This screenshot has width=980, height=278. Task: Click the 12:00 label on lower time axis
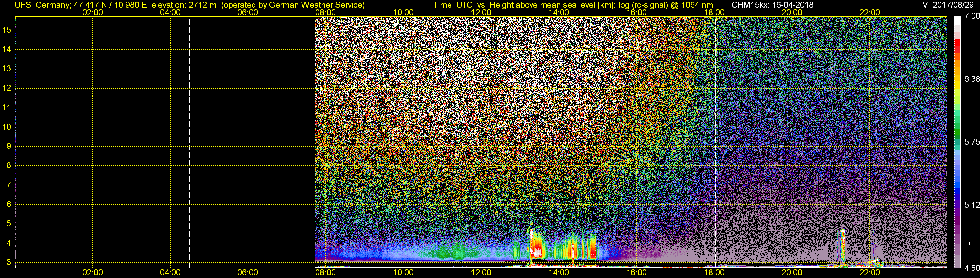click(x=481, y=273)
